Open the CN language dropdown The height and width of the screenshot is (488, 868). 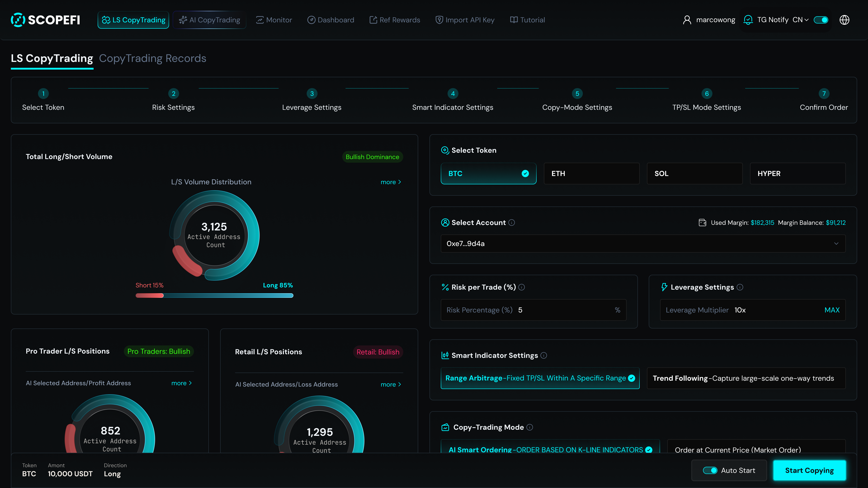click(x=801, y=20)
